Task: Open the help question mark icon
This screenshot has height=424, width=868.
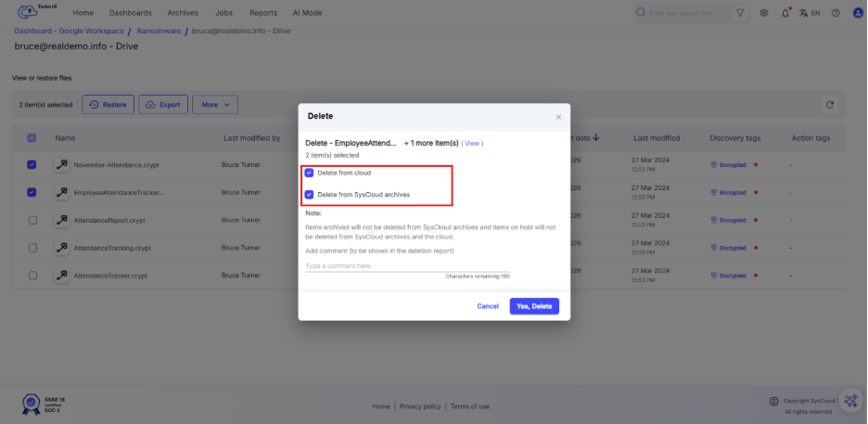Action: coord(836,13)
